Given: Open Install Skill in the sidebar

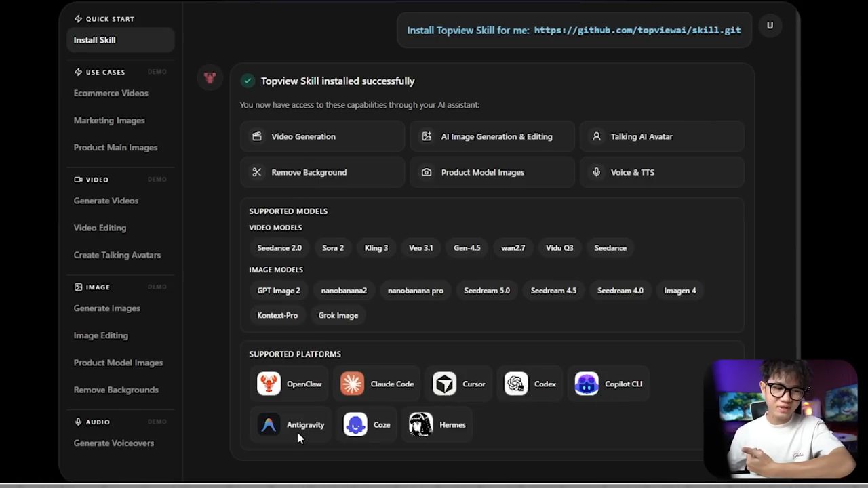Looking at the screenshot, I should tap(121, 40).
